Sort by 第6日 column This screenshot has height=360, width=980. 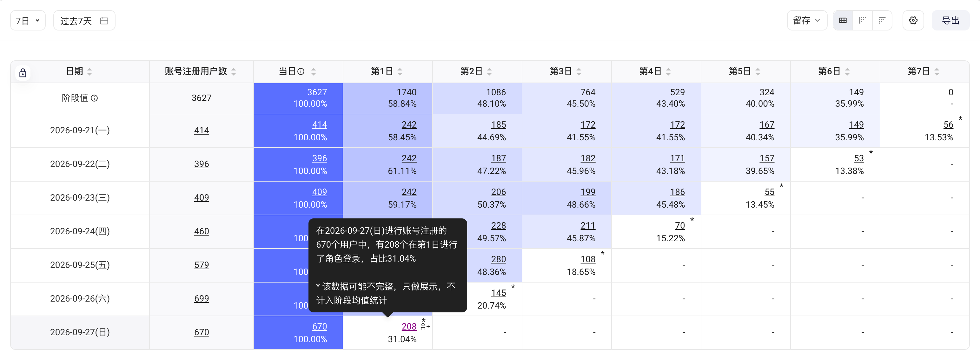click(x=847, y=71)
